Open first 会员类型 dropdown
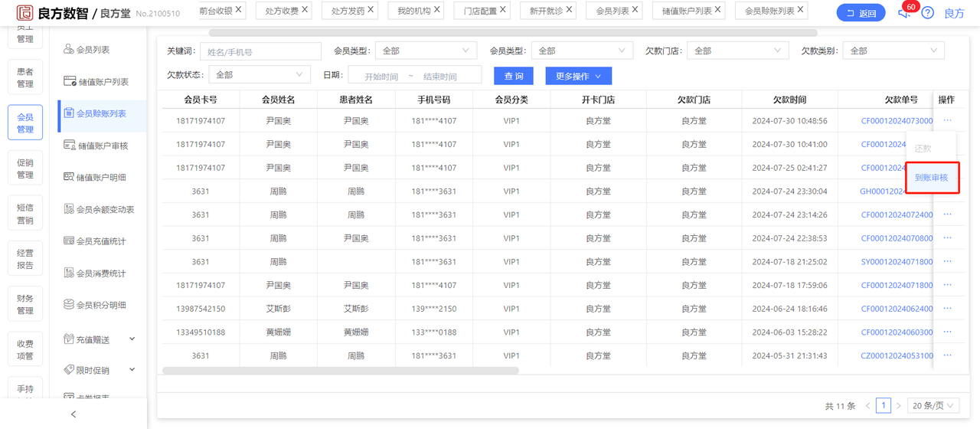 [x=426, y=51]
